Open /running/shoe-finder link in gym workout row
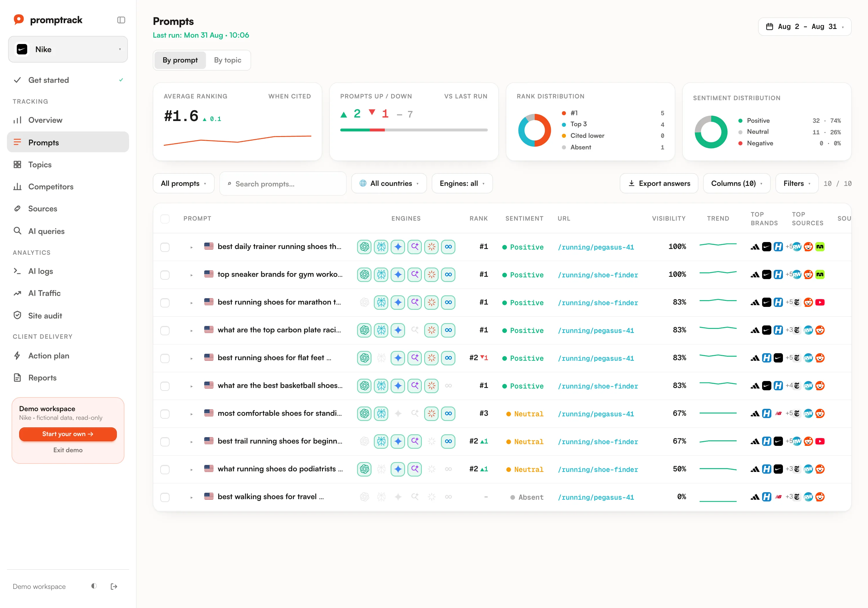The width and height of the screenshot is (868, 608). tap(598, 275)
